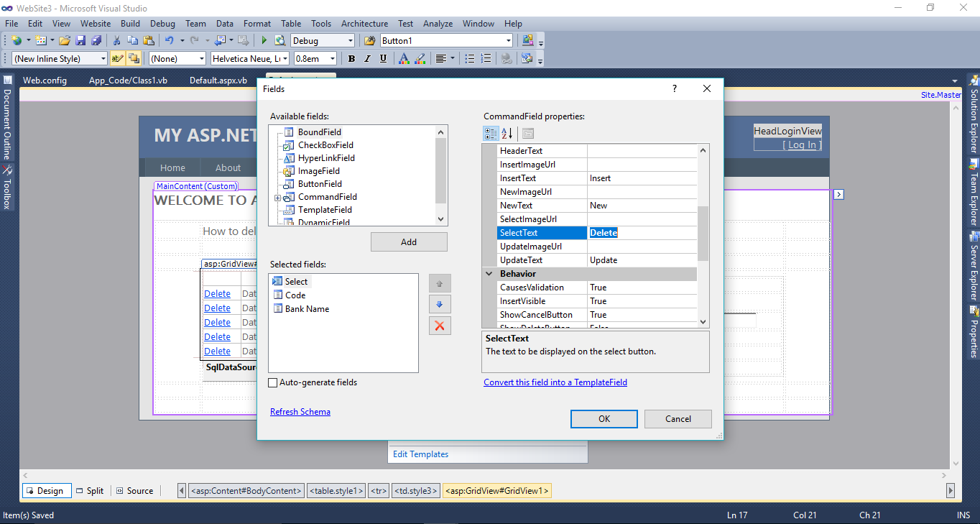Image resolution: width=980 pixels, height=524 pixels.
Task: Select the Save icon on the toolbar
Action: pyautogui.click(x=80, y=40)
